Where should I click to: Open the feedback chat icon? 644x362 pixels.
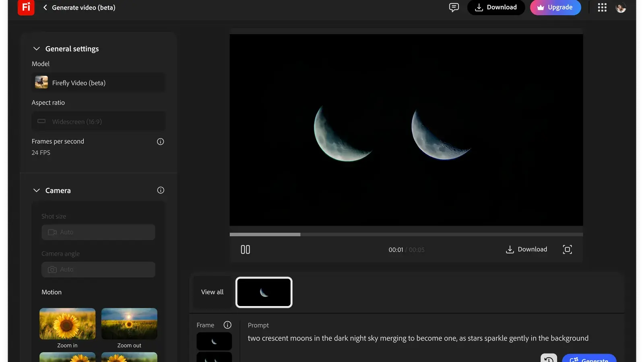click(x=454, y=7)
